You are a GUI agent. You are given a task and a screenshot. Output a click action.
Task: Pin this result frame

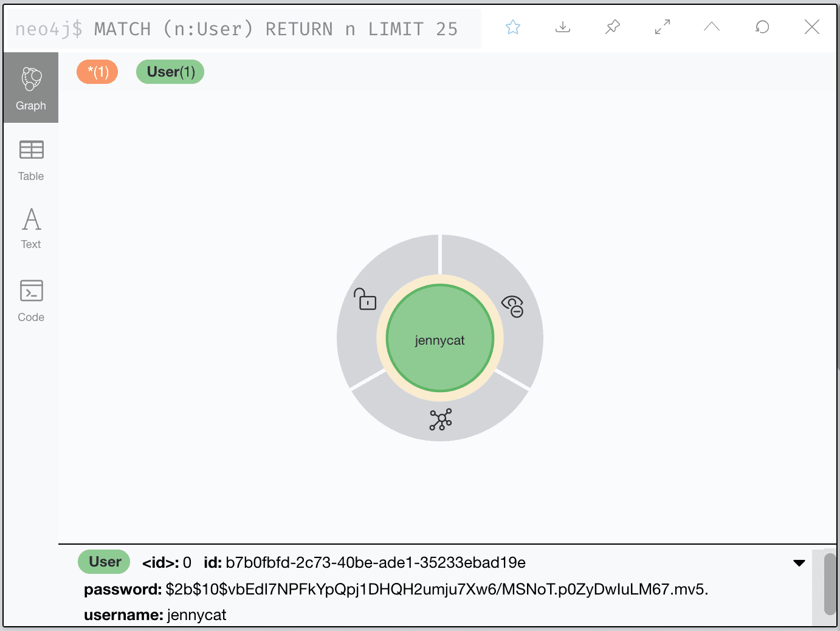click(613, 27)
